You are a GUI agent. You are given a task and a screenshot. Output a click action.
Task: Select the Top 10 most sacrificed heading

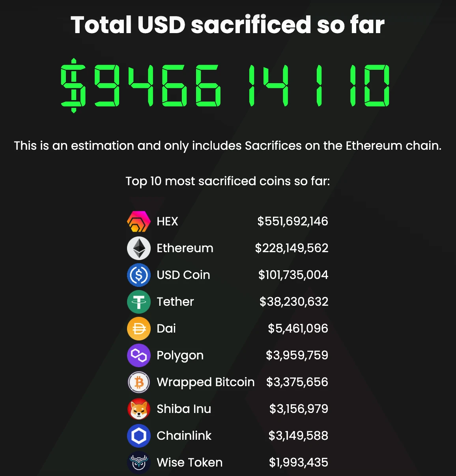point(228,181)
